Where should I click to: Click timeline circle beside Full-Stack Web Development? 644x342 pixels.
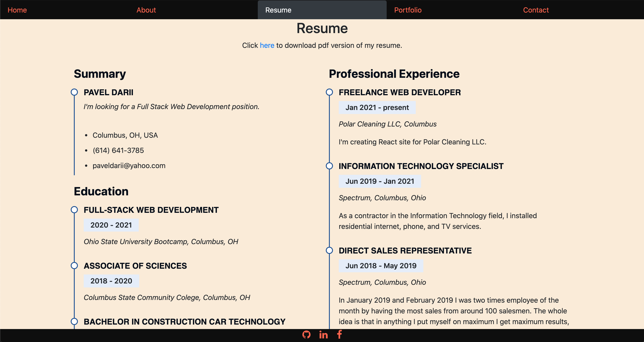click(x=74, y=210)
